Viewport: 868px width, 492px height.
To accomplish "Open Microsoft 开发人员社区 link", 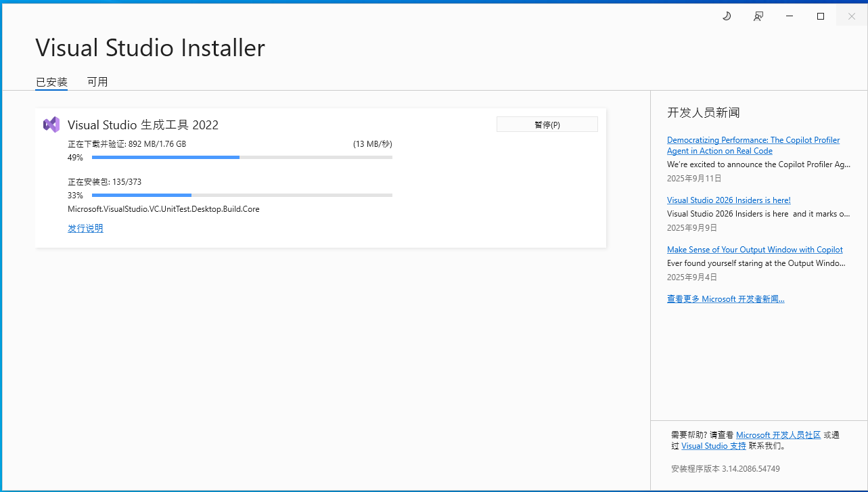I will pyautogui.click(x=778, y=435).
